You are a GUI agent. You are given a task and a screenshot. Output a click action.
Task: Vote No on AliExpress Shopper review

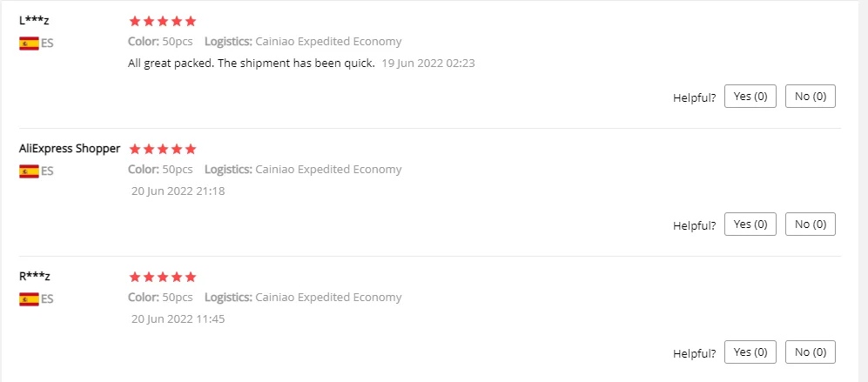click(810, 225)
